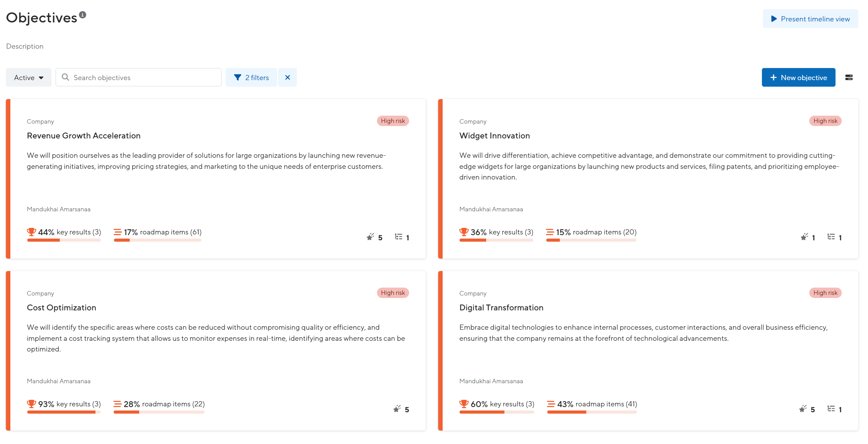
Task: Click High risk badge on Digital Transformation
Action: 825,293
